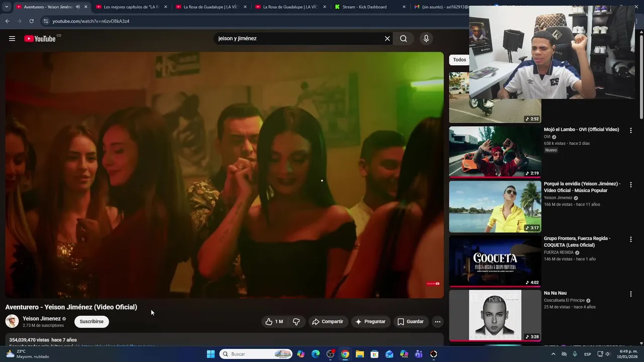Screen dimensions: 644x362
Task: Click Windows taskbar Buscar search box
Action: pos(256,354)
